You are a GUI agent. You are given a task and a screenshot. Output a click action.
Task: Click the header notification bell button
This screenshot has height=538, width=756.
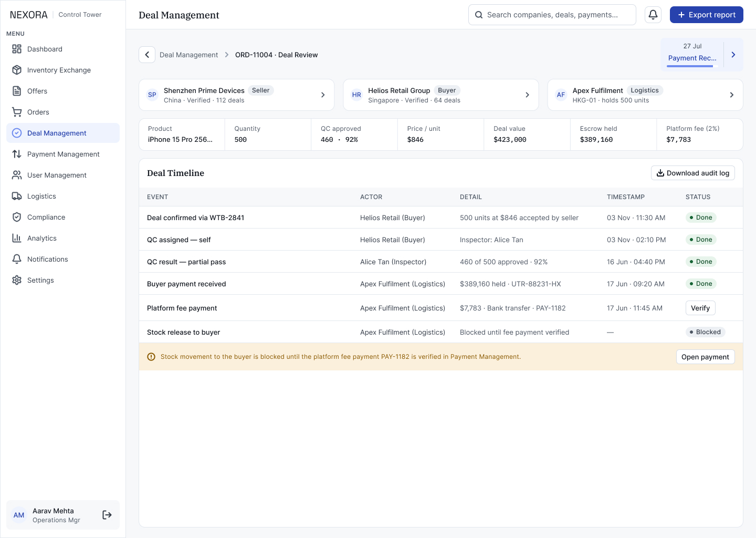(x=653, y=15)
